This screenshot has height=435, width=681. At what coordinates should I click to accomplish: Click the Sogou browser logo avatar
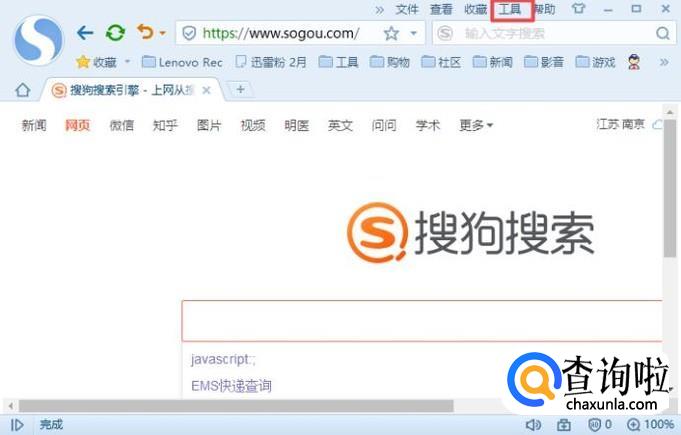39,40
